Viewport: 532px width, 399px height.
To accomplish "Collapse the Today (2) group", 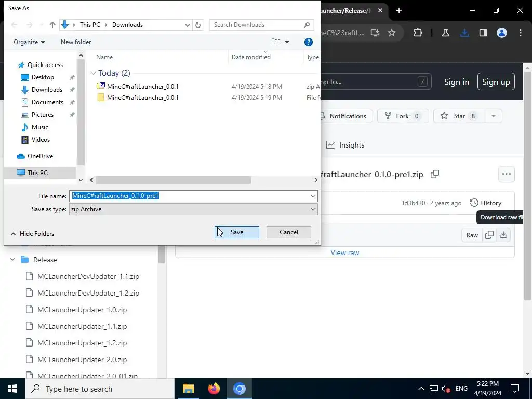I will click(x=94, y=73).
